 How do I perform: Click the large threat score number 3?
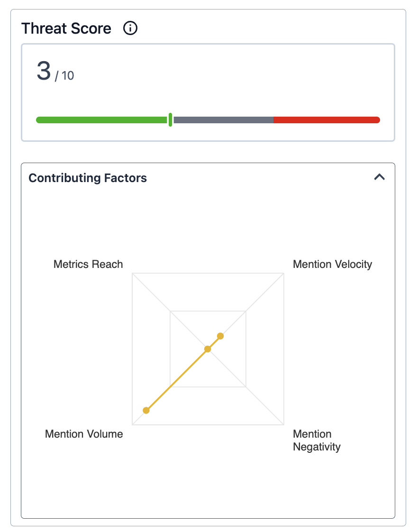[44, 71]
